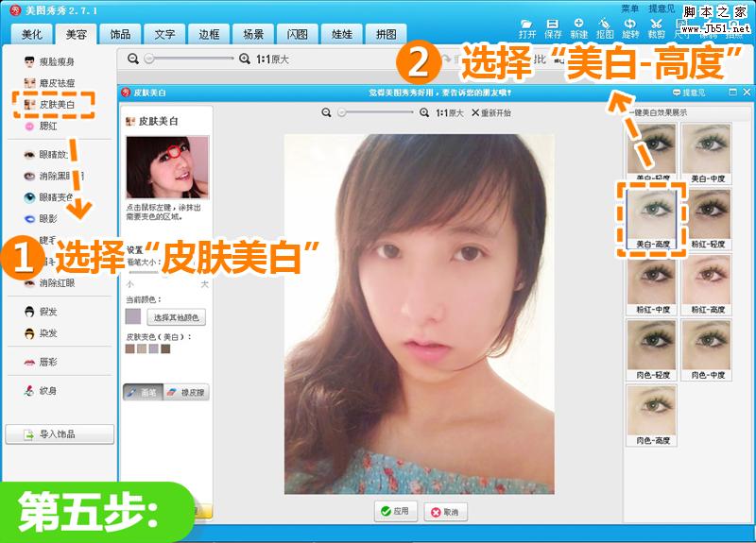Click 重新开始 to restart editing
The height and width of the screenshot is (543, 756).
point(490,112)
